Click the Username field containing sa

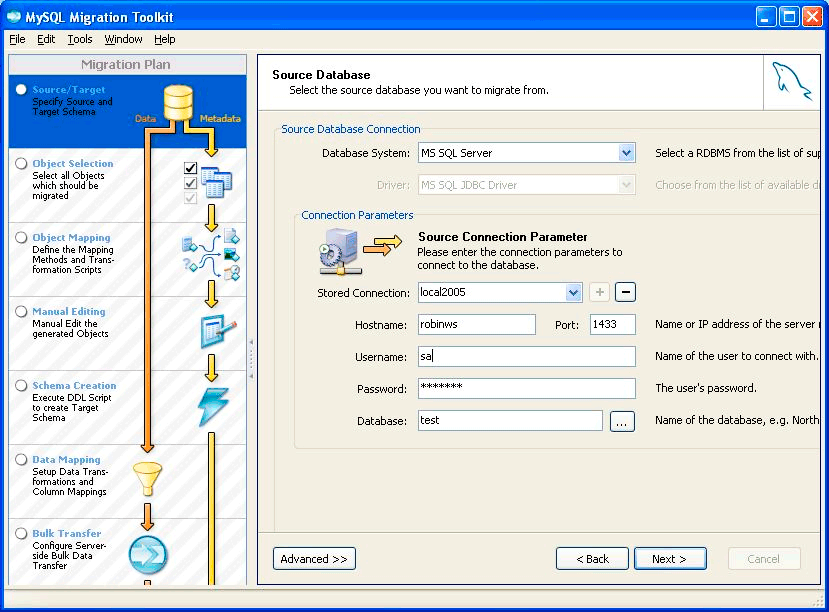click(527, 356)
